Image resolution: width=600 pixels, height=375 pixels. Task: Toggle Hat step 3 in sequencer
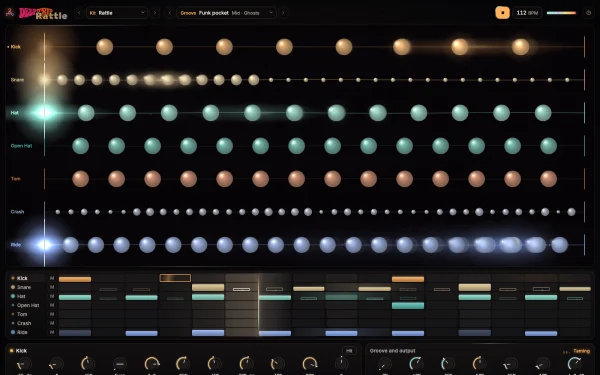pyautogui.click(x=142, y=297)
